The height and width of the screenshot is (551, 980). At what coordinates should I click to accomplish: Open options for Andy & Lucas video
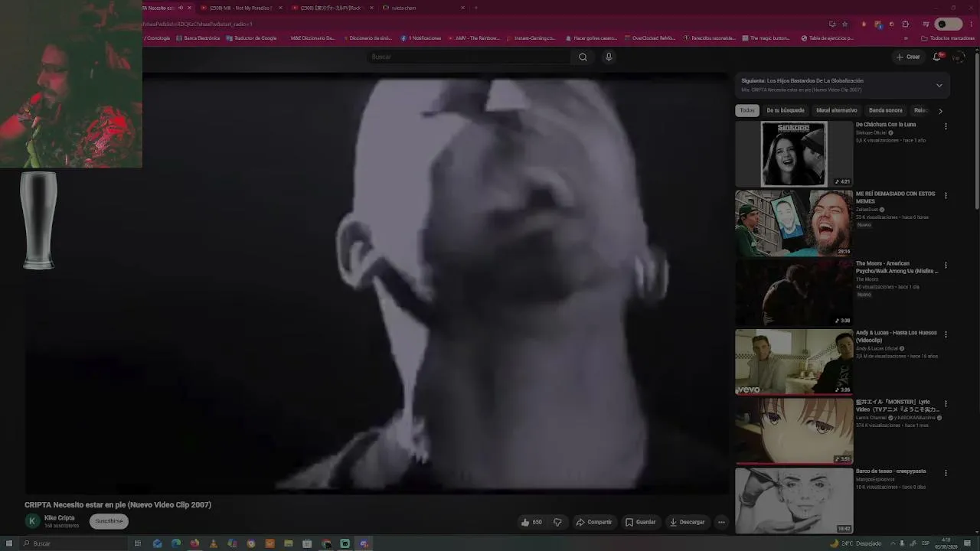click(x=946, y=334)
